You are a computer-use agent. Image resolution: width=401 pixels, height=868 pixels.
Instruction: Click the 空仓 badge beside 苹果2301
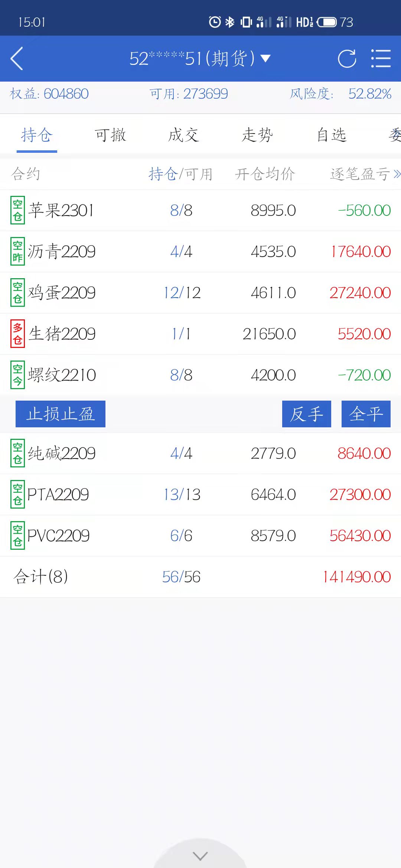(x=17, y=210)
